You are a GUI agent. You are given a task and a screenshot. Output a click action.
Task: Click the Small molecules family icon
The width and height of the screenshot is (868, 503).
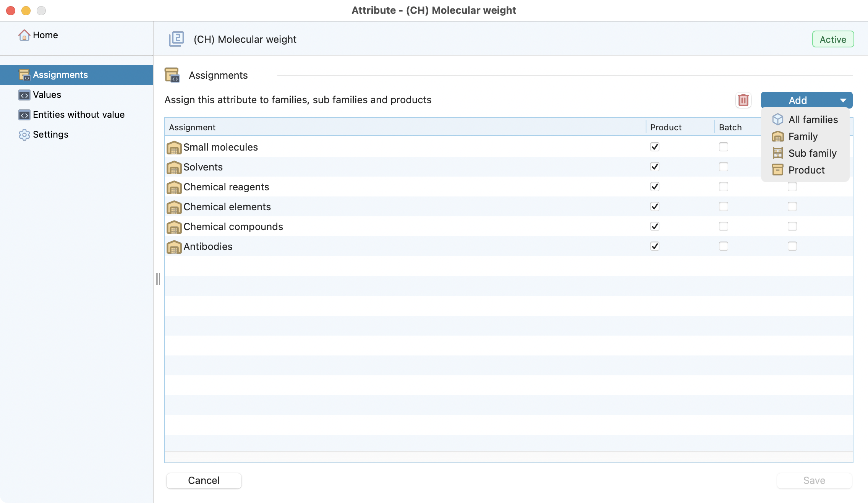tap(174, 148)
